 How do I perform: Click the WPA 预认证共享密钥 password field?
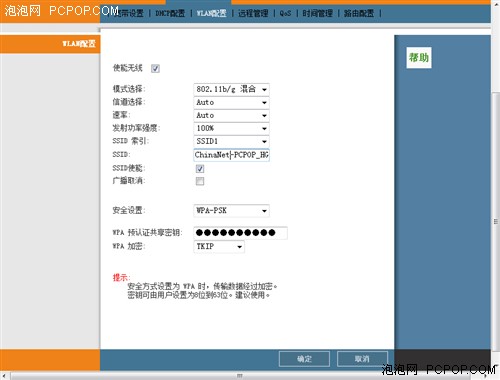240,233
